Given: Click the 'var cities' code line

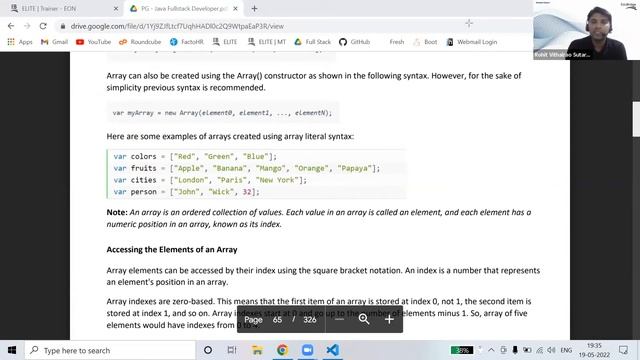Looking at the screenshot, I should [210, 180].
